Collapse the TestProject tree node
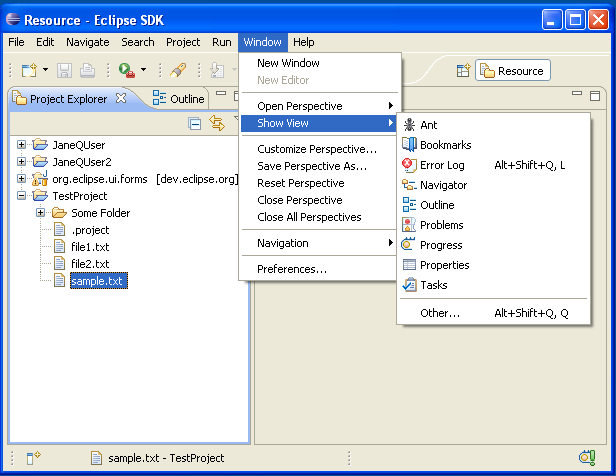616x476 pixels. [22, 196]
